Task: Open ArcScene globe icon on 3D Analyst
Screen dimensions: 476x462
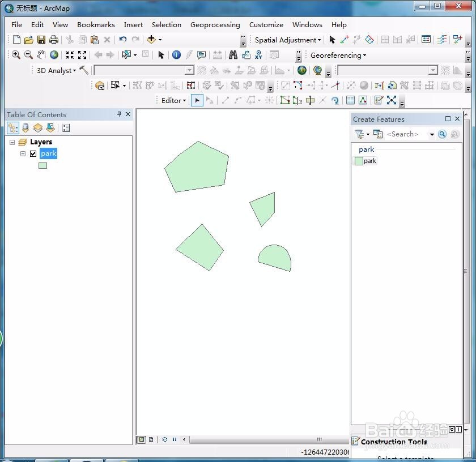Action: coord(301,70)
